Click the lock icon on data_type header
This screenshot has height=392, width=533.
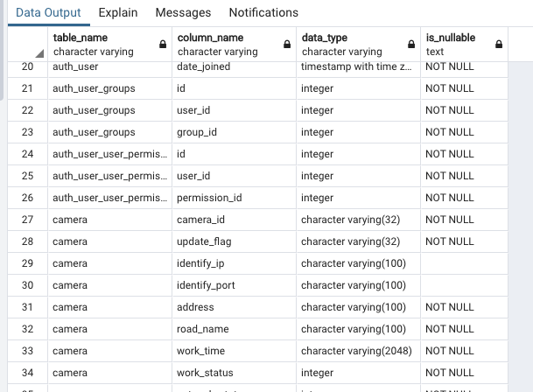pyautogui.click(x=411, y=45)
